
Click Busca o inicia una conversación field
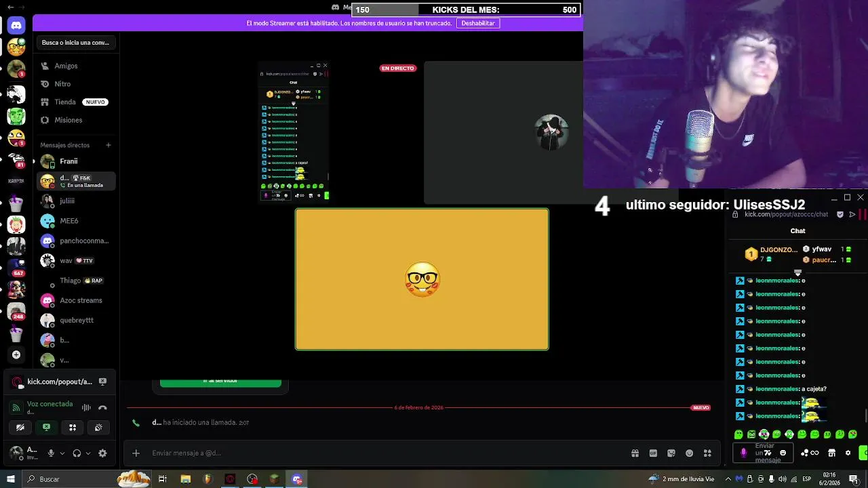(x=75, y=43)
